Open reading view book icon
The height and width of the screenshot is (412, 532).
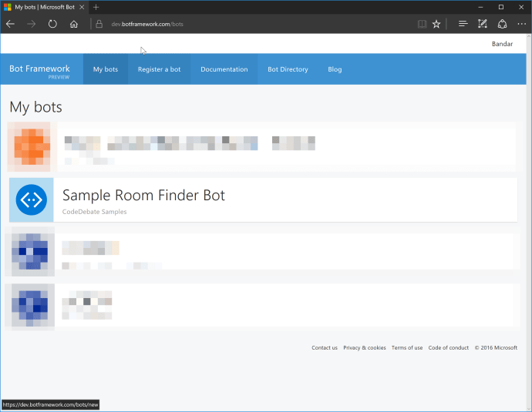click(422, 24)
